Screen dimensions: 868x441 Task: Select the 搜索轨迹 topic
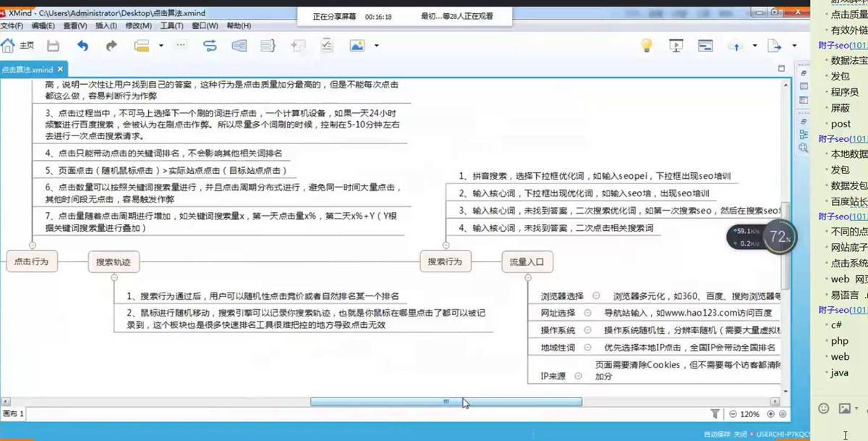[114, 261]
